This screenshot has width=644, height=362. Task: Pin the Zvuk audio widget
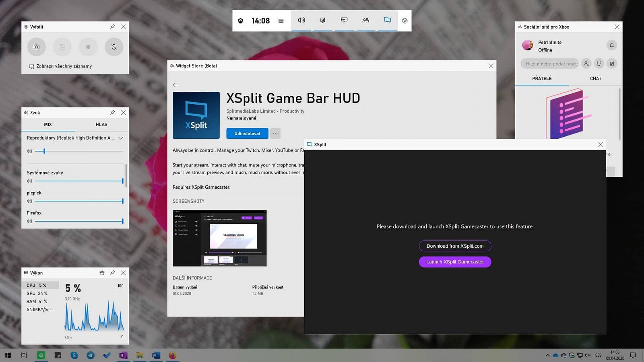point(113,113)
